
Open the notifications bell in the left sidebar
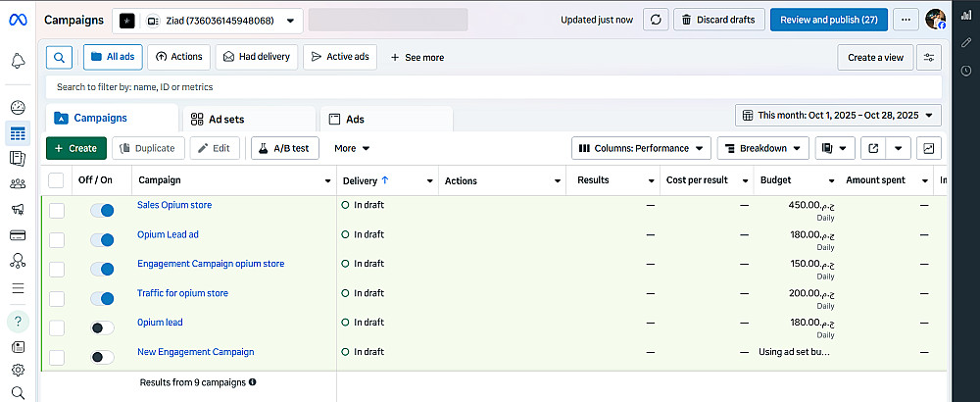point(18,61)
